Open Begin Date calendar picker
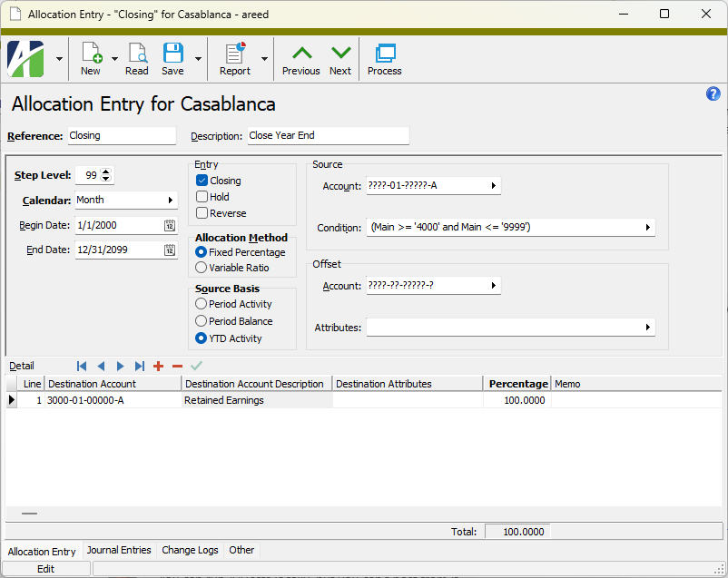Screen dimensions: 728x578 point(170,226)
